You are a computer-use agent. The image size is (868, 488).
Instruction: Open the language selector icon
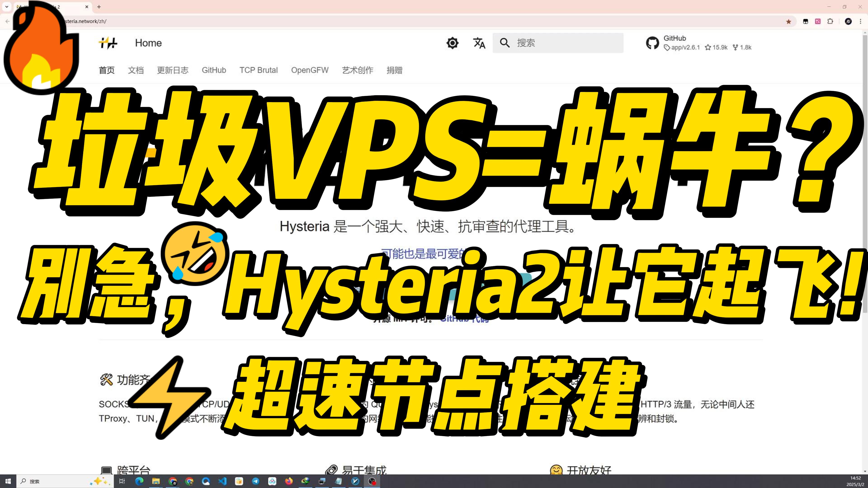[x=479, y=43]
